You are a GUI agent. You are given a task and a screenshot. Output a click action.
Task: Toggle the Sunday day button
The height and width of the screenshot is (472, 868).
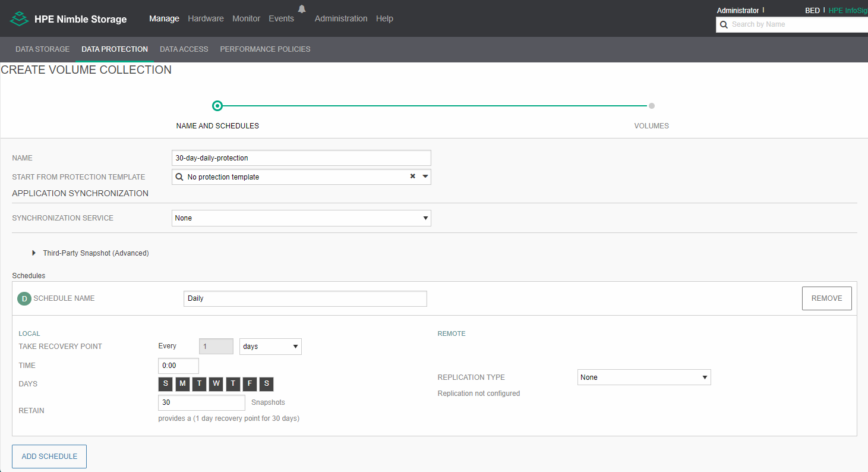tap(165, 384)
